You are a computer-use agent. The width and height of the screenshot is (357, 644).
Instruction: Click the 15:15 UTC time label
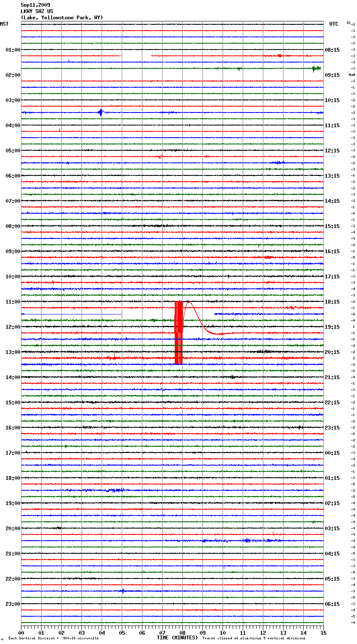pyautogui.click(x=332, y=226)
